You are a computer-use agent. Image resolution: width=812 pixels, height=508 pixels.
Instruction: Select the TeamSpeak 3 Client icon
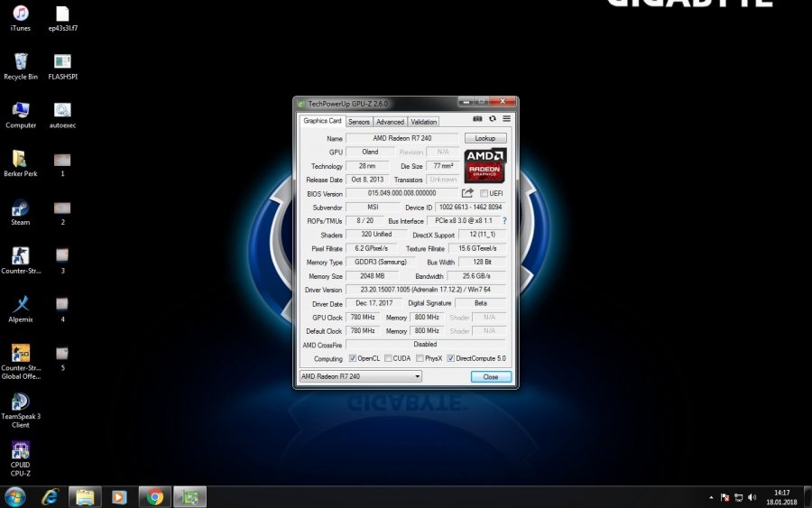click(x=21, y=411)
